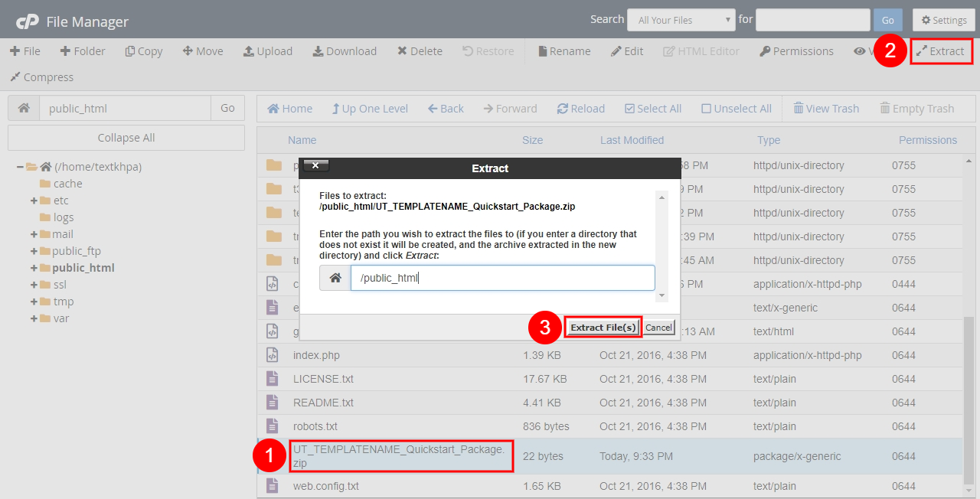Sort by the Size column header

point(532,140)
